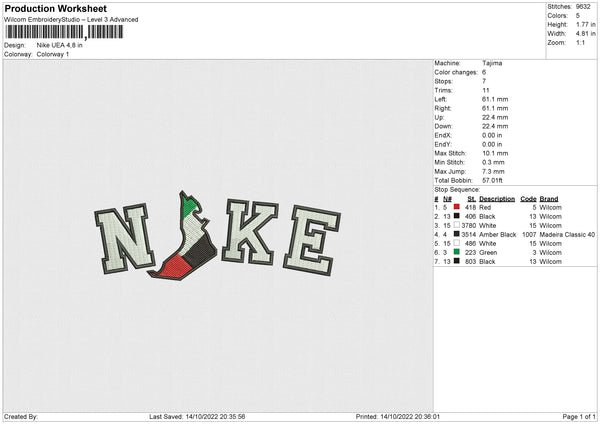
Task: Select the white swatch beside stitch count 3780
Action: point(457,225)
